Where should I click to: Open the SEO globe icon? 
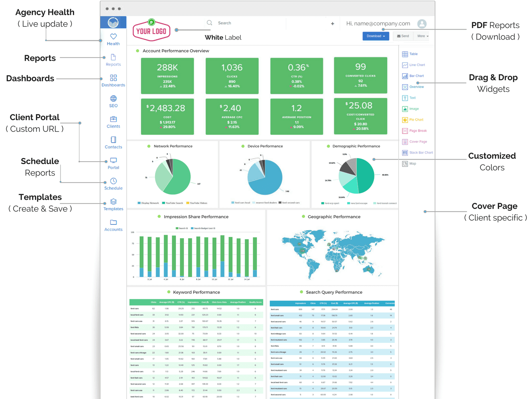113,98
